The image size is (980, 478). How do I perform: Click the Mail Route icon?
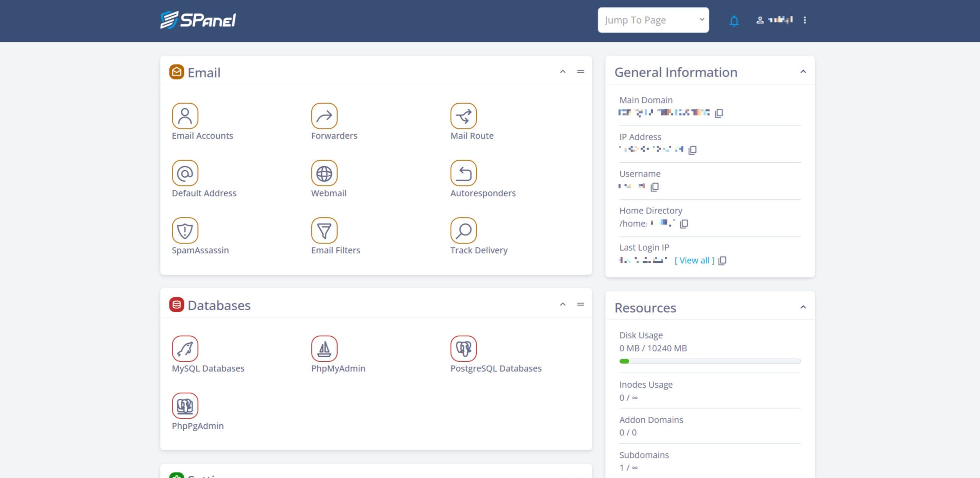tap(463, 116)
